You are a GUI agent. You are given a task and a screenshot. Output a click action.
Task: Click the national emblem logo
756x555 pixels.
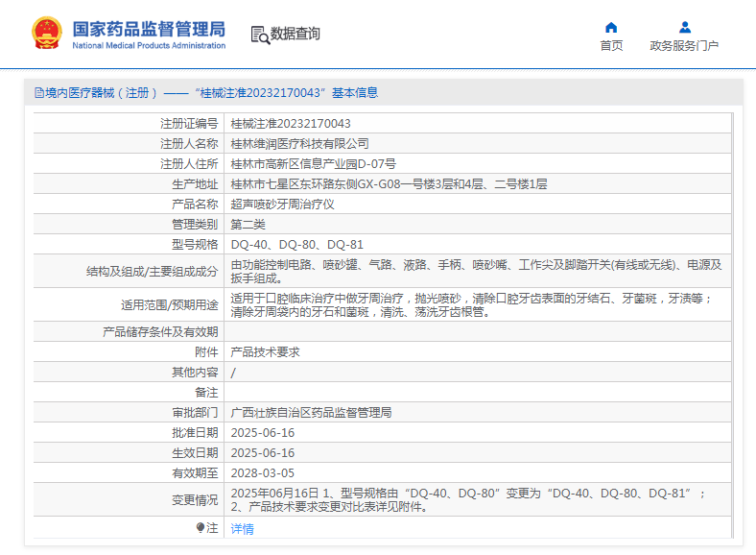(45, 34)
